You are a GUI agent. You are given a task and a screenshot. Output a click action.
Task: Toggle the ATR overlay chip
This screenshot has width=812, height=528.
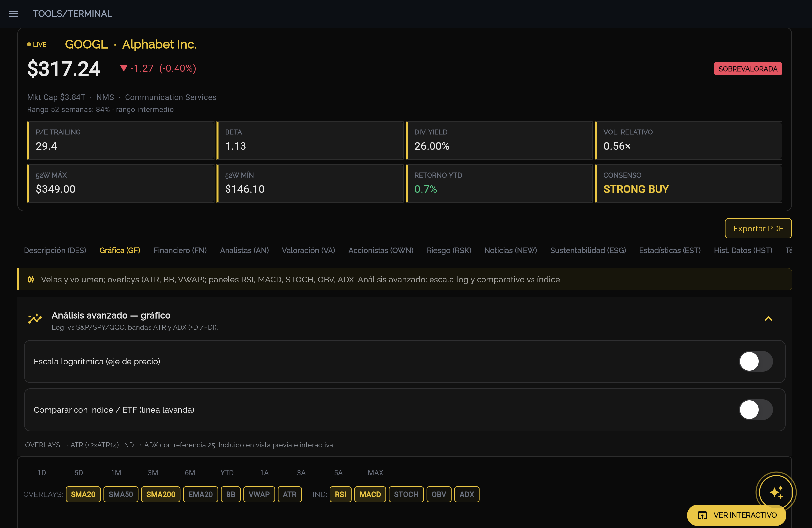pyautogui.click(x=290, y=494)
